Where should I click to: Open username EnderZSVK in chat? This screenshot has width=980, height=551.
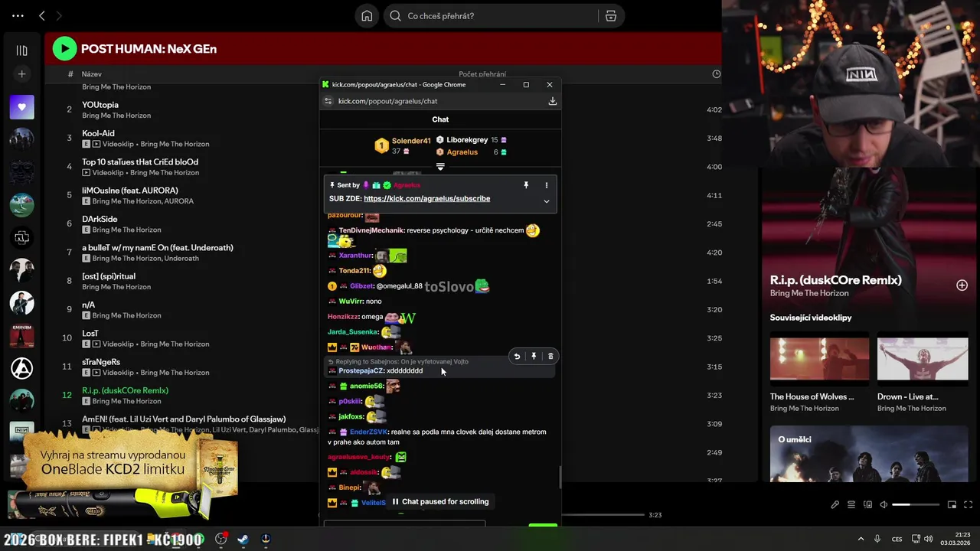tap(367, 432)
